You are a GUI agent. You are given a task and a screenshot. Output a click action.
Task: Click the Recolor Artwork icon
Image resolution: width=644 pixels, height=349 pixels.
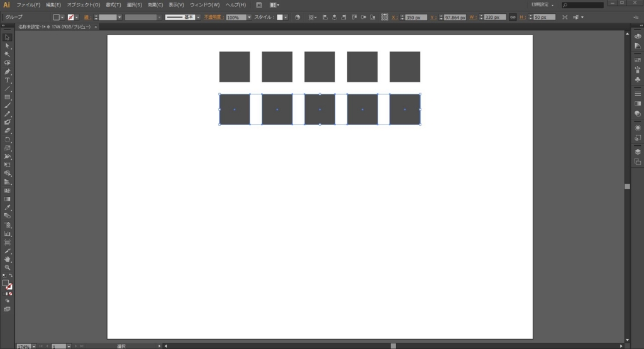tap(297, 17)
